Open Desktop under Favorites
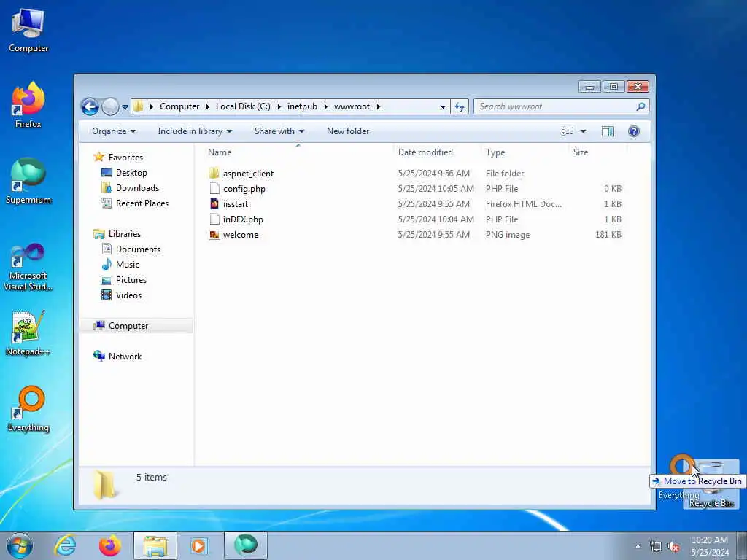 tap(125, 172)
